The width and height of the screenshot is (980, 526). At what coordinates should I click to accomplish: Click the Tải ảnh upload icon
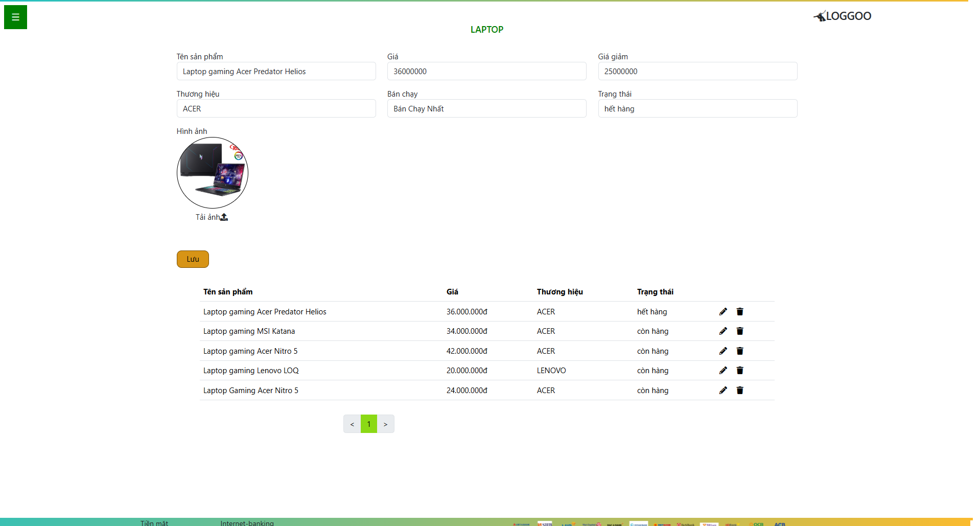click(224, 217)
